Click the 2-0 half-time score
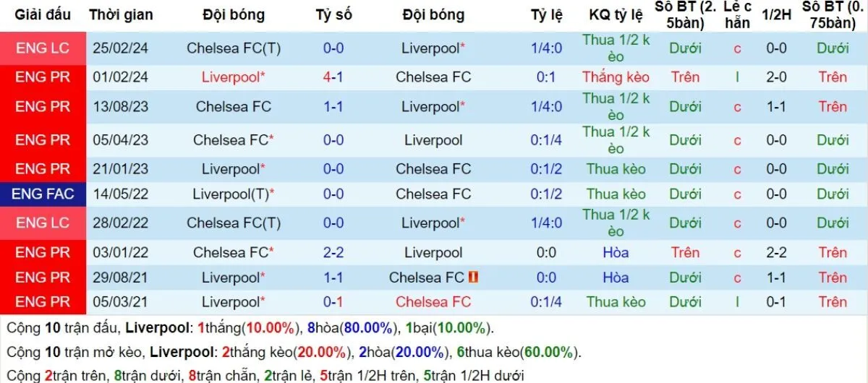Image resolution: width=868 pixels, height=383 pixels. click(x=777, y=77)
